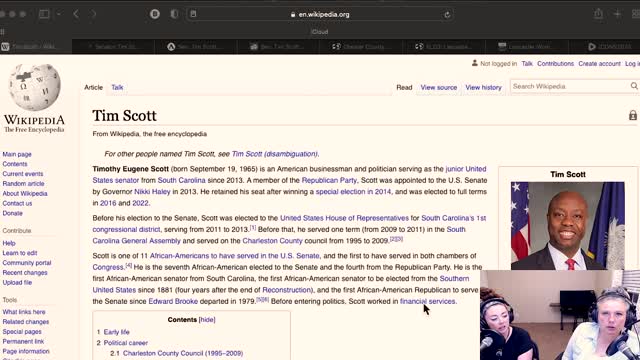This screenshot has height=360, width=640.
Task: Go back to the previous page
Action: tap(76, 14)
